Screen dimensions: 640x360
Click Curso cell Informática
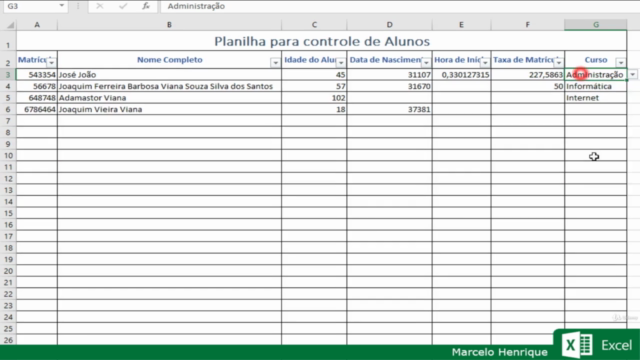596,86
